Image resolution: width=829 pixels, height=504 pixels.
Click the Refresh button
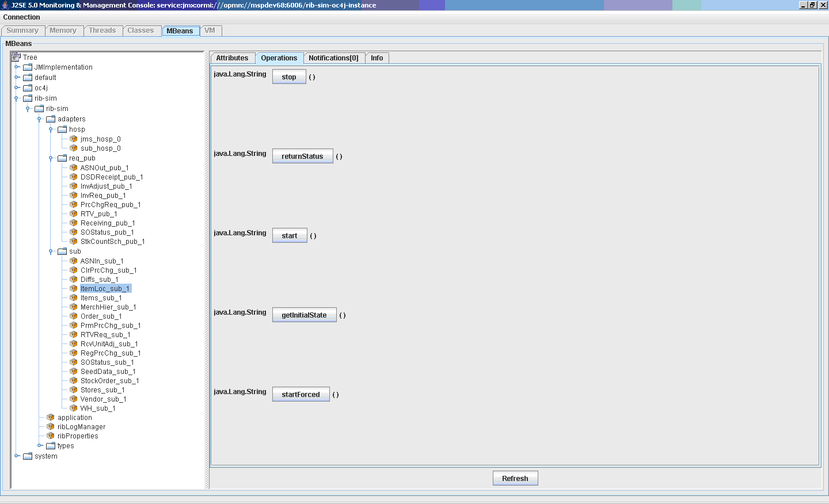pos(515,479)
